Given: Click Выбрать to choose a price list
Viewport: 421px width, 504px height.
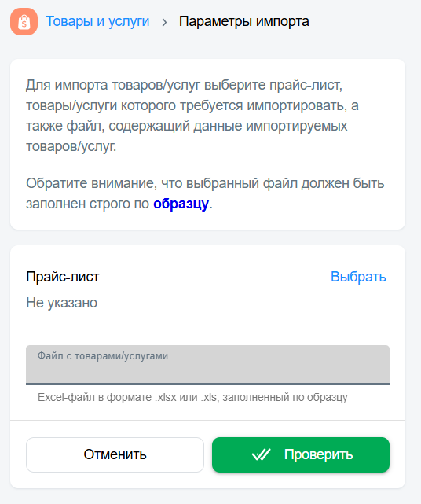Looking at the screenshot, I should [x=358, y=277].
